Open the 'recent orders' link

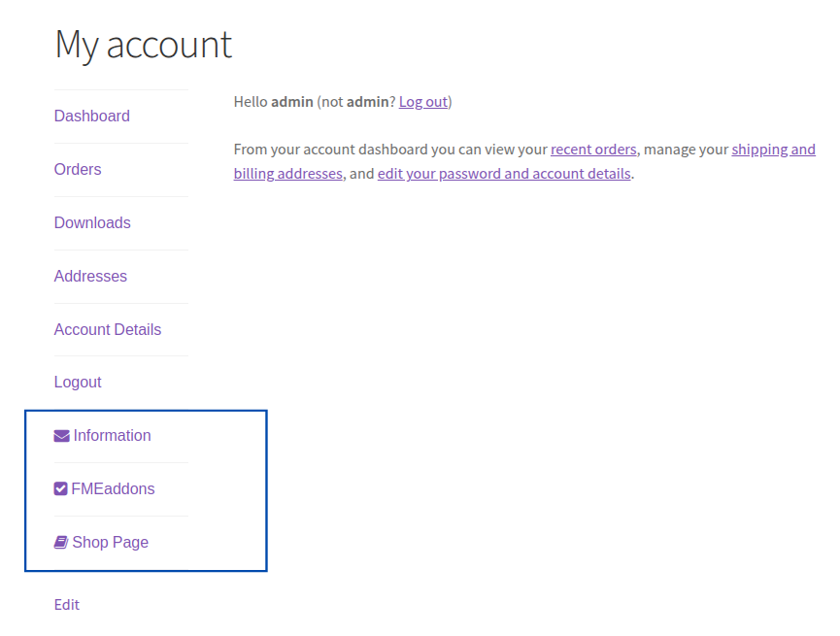[x=593, y=150]
